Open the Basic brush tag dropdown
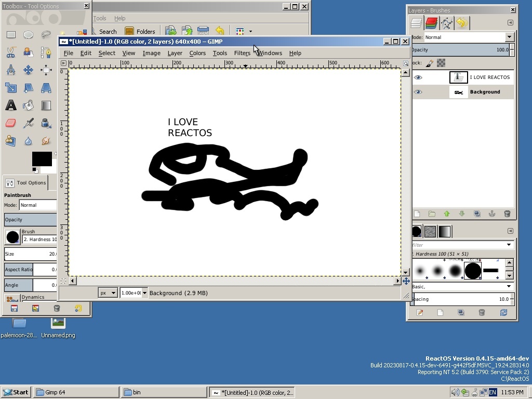 coord(509,286)
